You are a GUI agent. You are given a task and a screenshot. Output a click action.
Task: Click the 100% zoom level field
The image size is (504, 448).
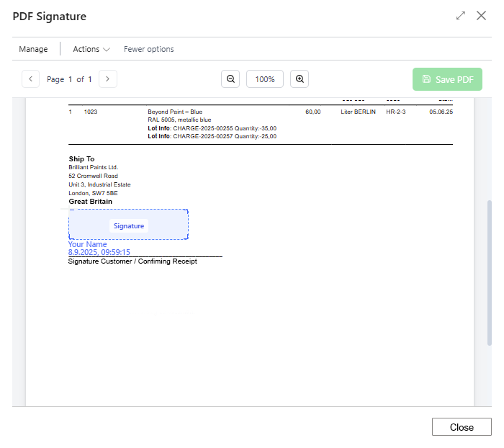tap(265, 79)
